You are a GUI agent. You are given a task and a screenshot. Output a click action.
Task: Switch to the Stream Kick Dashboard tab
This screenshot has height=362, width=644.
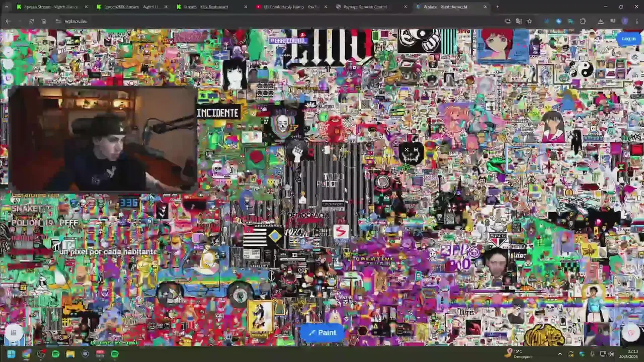click(x=210, y=7)
